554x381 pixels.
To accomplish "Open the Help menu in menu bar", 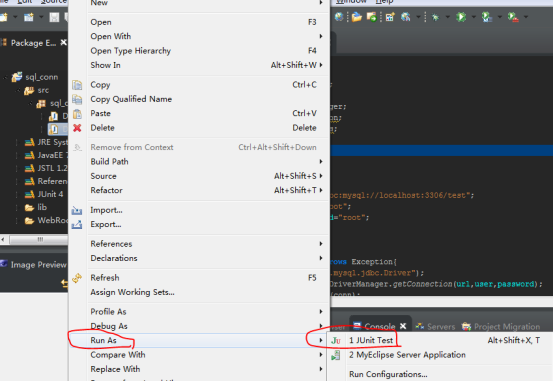I will 385,2.
